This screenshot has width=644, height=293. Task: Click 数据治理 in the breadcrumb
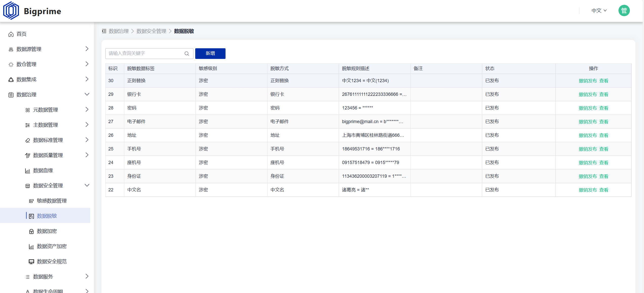point(119,31)
